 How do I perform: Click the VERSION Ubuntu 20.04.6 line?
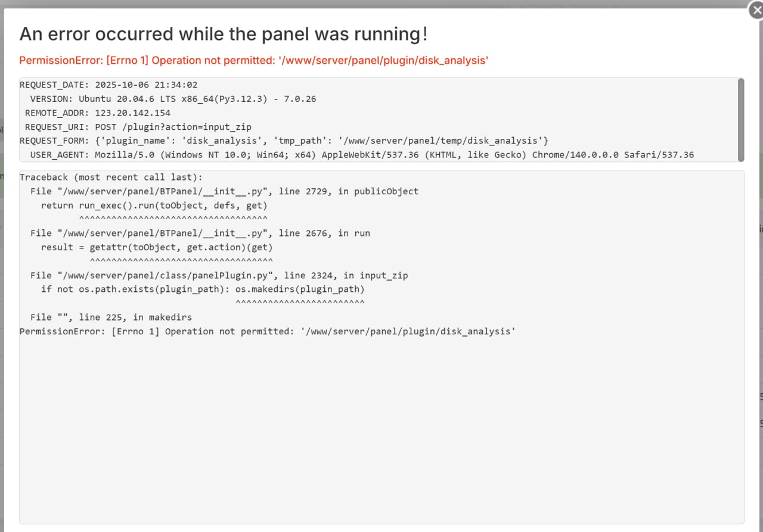tap(173, 99)
